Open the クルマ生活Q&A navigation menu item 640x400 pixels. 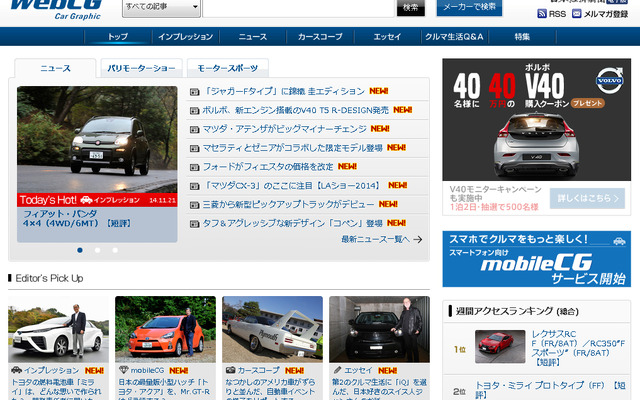(x=454, y=37)
